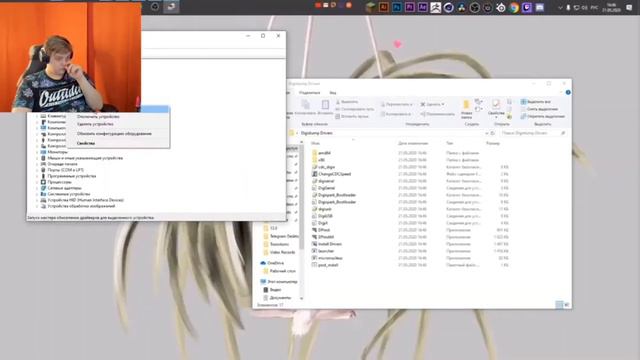This screenshot has width=640, height=360.
Task: Open Video Records folder in navigation pane
Action: click(282, 252)
